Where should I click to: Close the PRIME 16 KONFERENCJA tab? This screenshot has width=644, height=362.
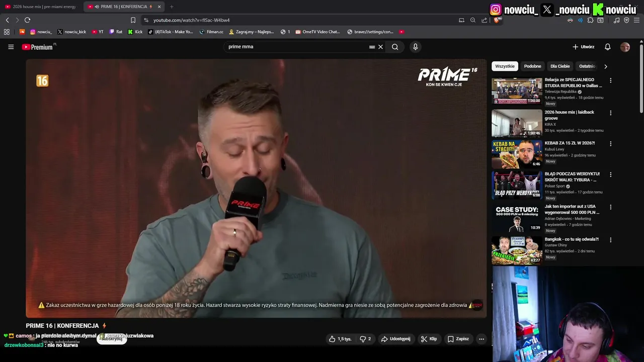pos(159,7)
